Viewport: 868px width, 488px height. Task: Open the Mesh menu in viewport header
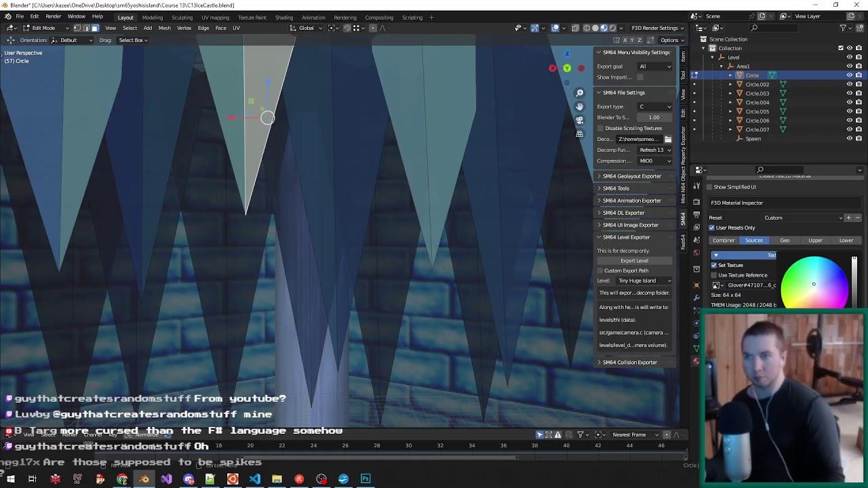164,28
